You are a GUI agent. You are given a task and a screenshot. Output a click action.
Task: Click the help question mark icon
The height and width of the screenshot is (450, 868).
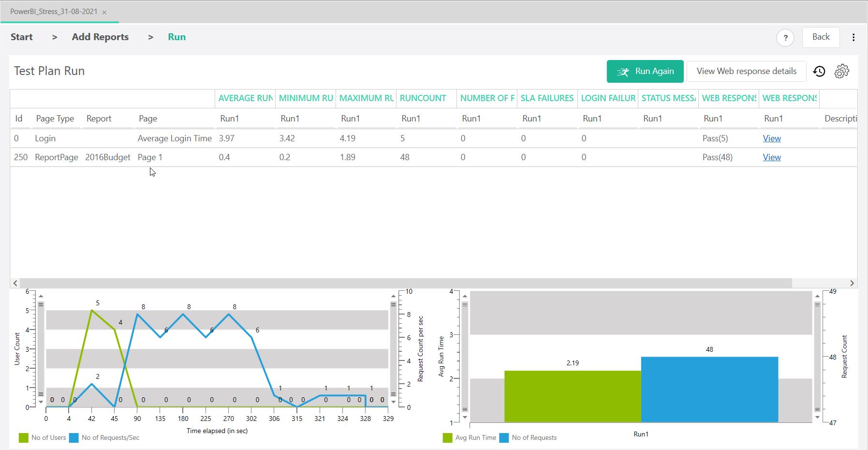point(785,38)
